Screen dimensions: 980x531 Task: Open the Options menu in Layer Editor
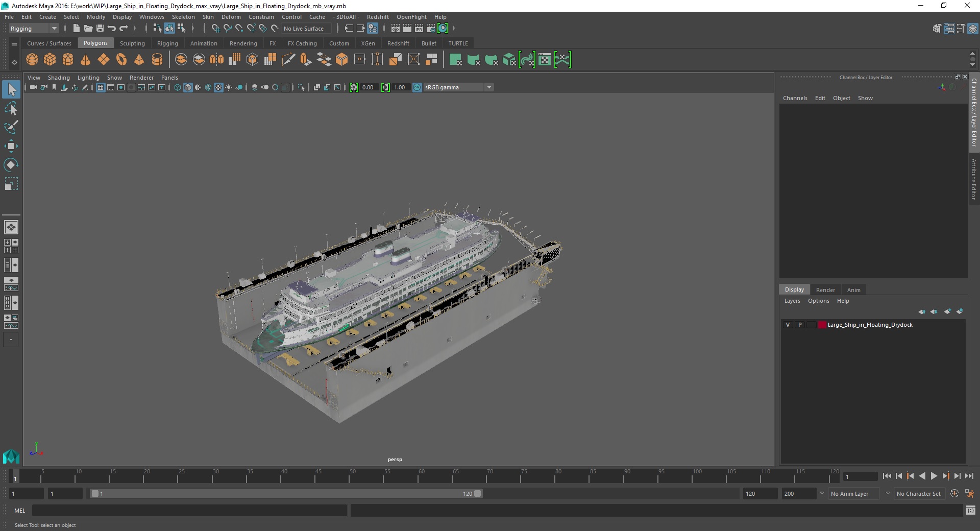click(x=819, y=301)
